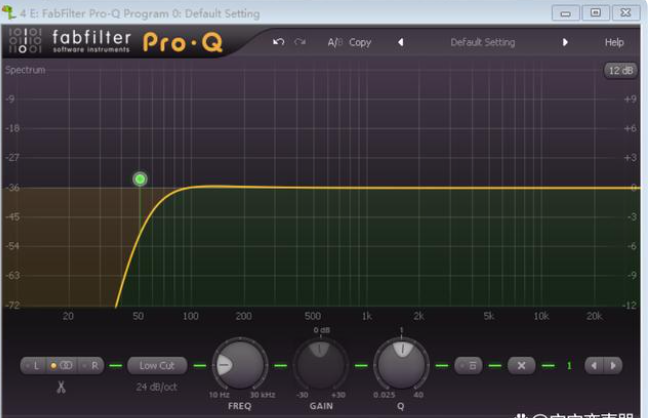Viewport: 648px width, 418px height.
Task: Click the window title bar app icon
Action: coord(9,12)
